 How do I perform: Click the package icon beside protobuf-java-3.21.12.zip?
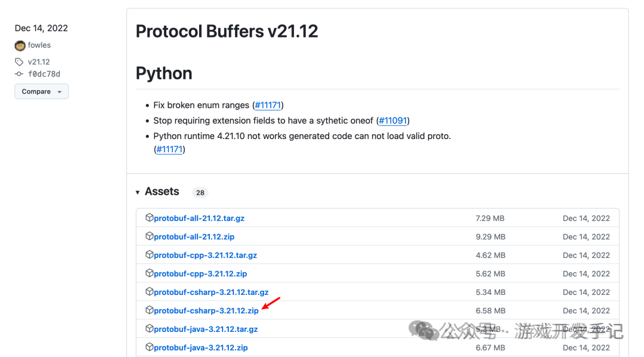click(149, 347)
